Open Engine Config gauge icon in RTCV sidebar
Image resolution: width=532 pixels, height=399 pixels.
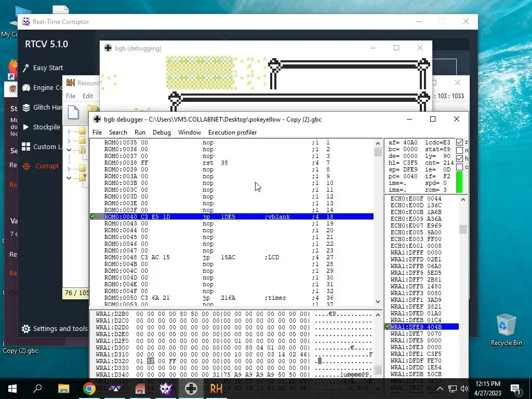(26, 87)
